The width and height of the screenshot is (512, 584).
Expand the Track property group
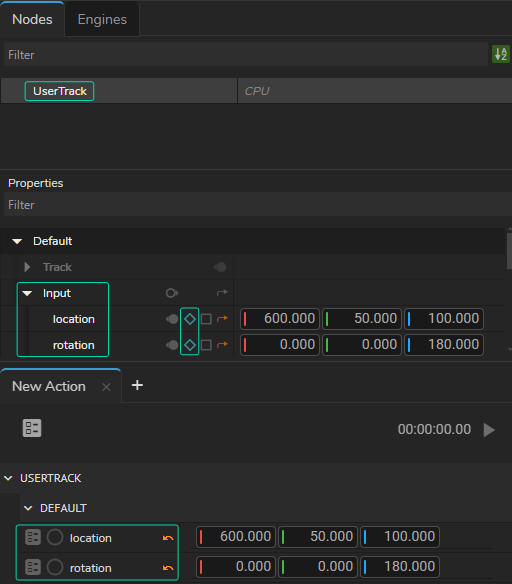pos(27,267)
